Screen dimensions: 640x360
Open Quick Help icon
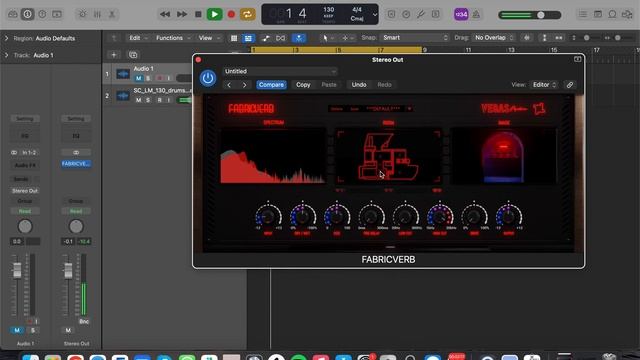pos(42,14)
